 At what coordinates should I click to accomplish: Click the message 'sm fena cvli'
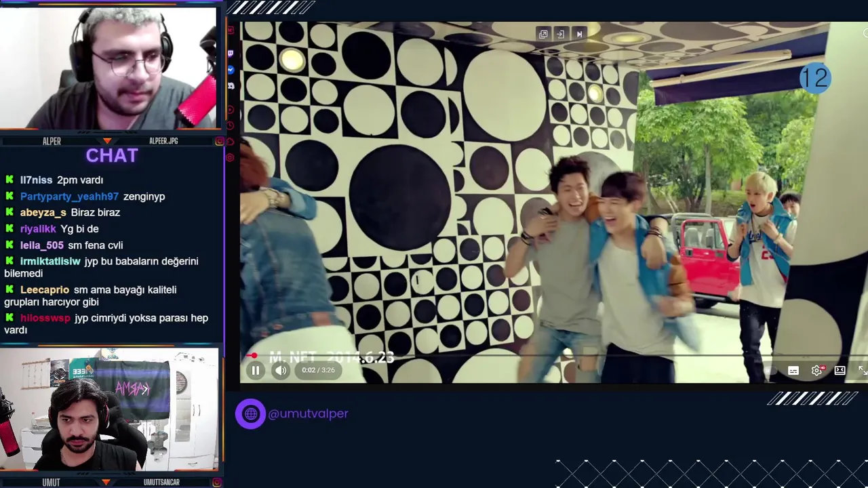pos(96,245)
